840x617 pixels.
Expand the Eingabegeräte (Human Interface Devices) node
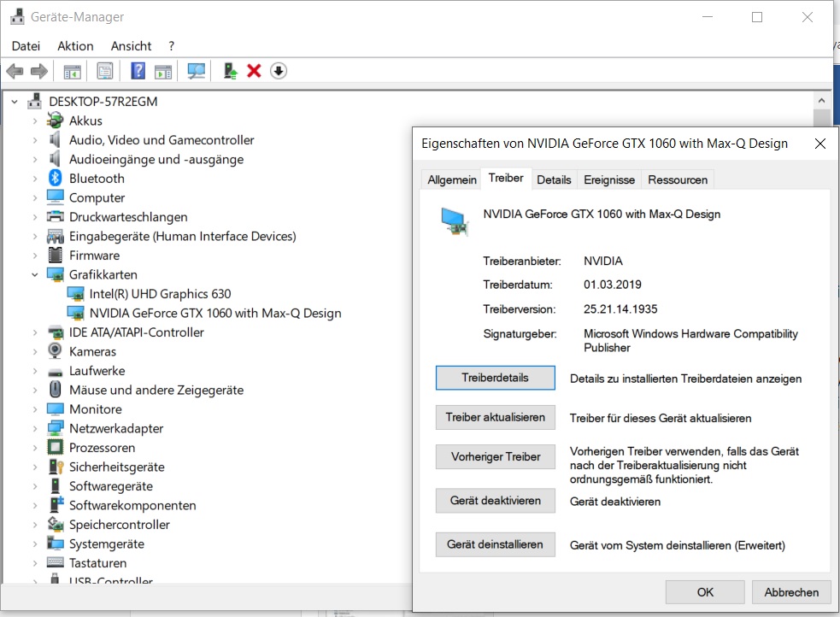coord(35,236)
